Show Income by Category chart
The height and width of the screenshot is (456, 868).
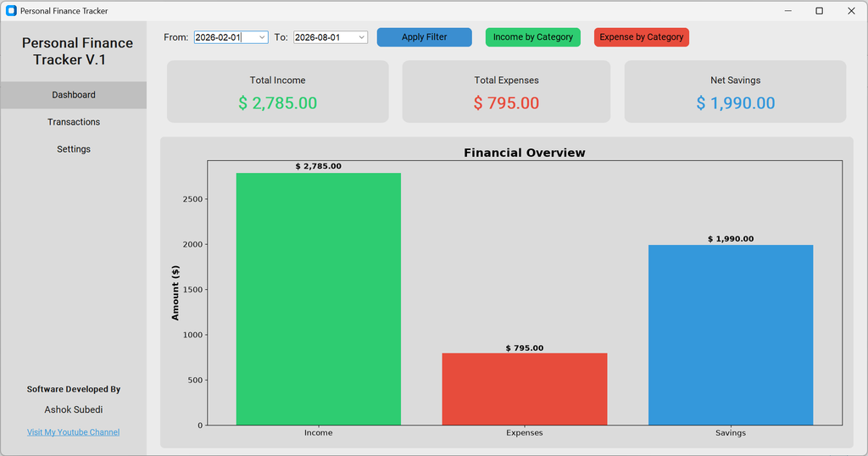tap(533, 37)
